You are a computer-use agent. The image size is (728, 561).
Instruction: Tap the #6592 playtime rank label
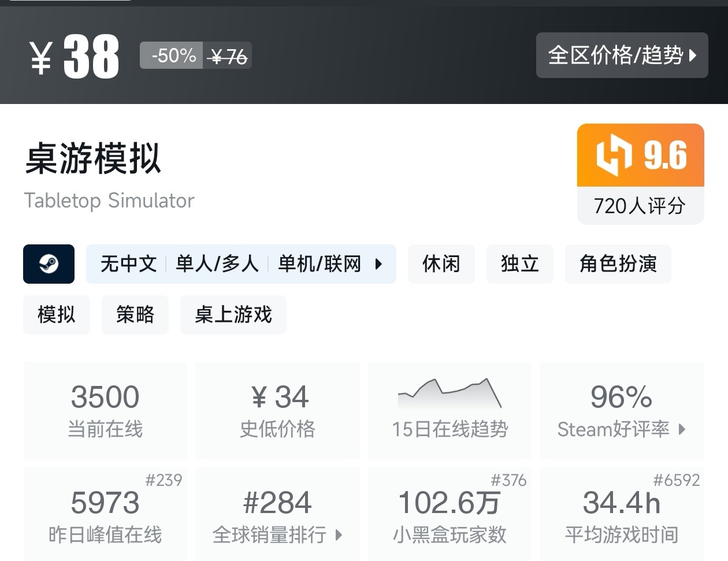[x=676, y=480]
